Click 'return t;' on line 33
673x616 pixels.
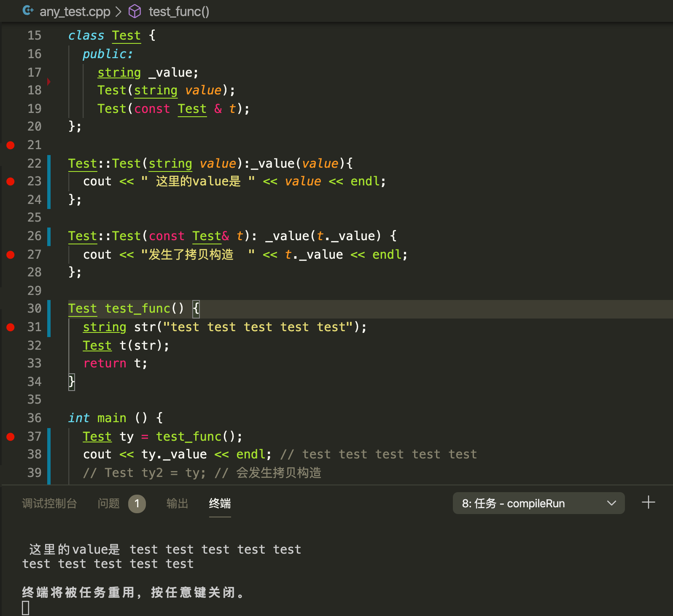(115, 363)
